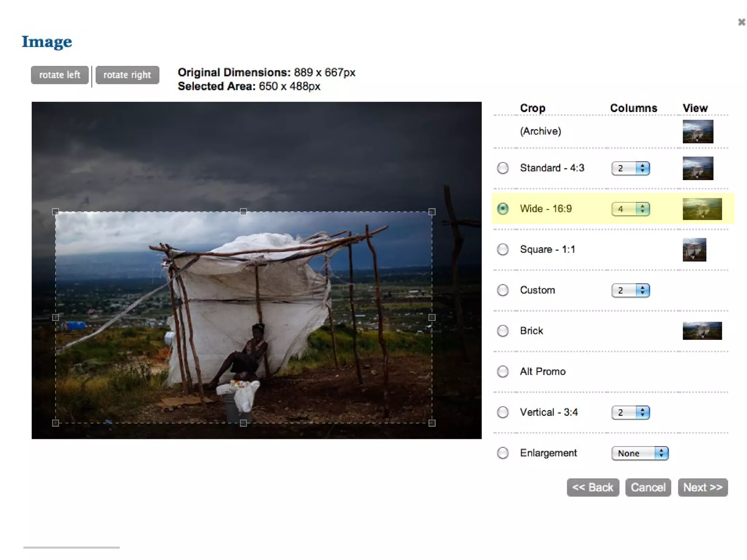Click the Brick crop preview thumbnail
This screenshot has width=747, height=560.
[702, 331]
